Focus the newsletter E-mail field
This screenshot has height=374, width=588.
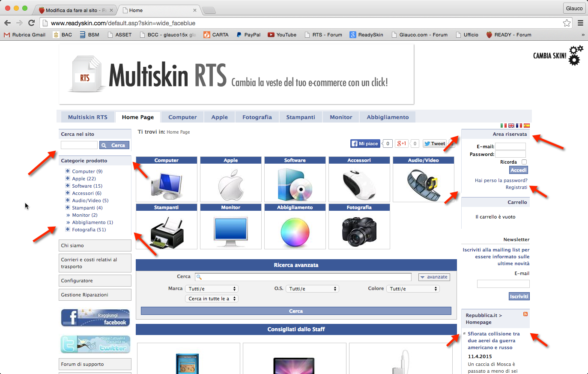coord(503,284)
